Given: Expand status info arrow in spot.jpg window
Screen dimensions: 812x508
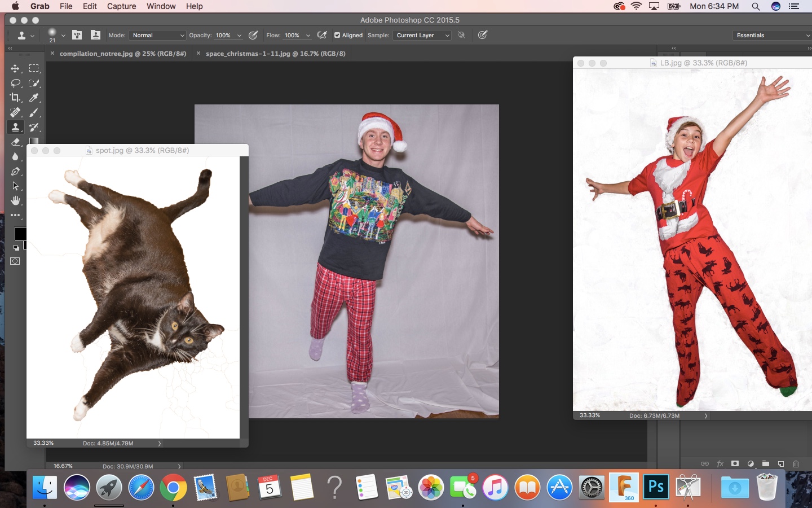Looking at the screenshot, I should click(x=160, y=444).
